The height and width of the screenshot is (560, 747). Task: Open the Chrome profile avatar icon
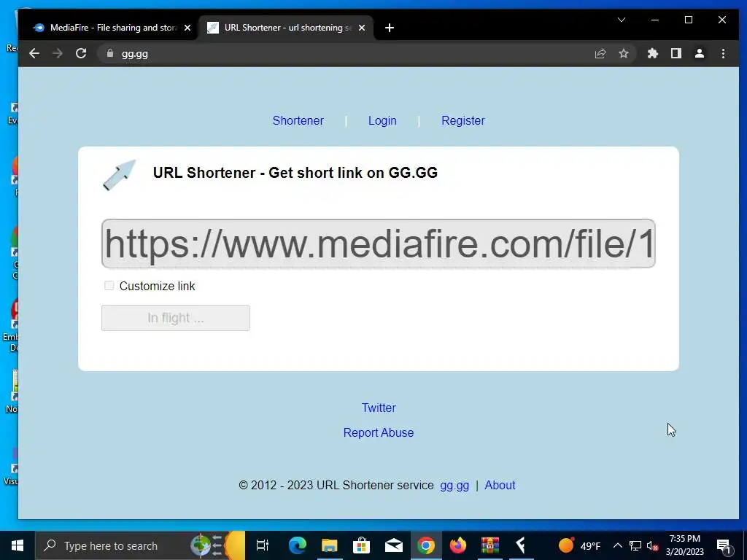[700, 53]
